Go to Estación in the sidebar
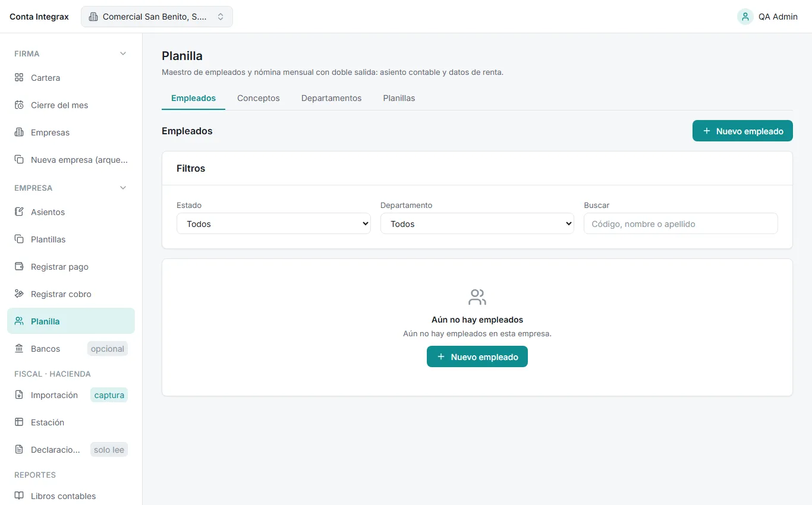Screen dimensions: 812x505 71,422
